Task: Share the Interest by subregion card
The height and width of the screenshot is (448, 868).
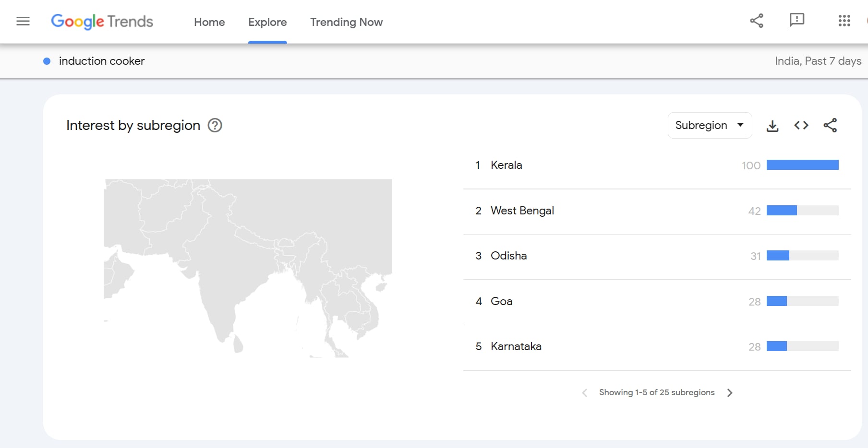Action: pos(830,126)
